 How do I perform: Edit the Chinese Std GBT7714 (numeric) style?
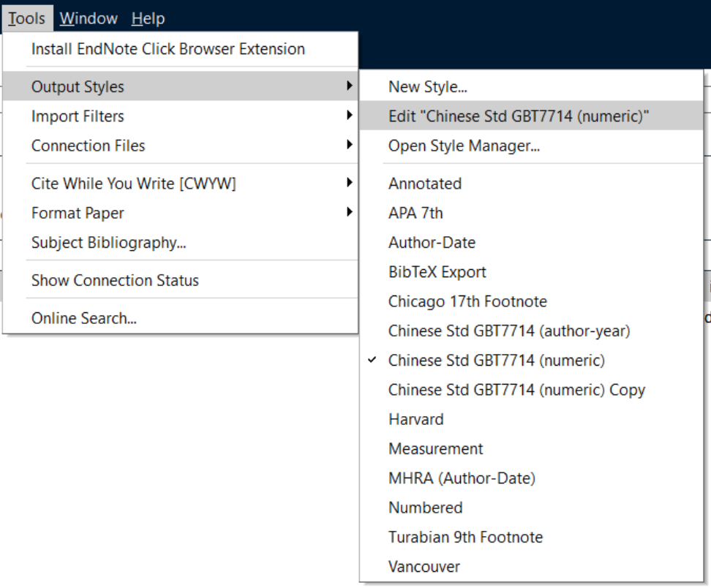tap(532, 116)
